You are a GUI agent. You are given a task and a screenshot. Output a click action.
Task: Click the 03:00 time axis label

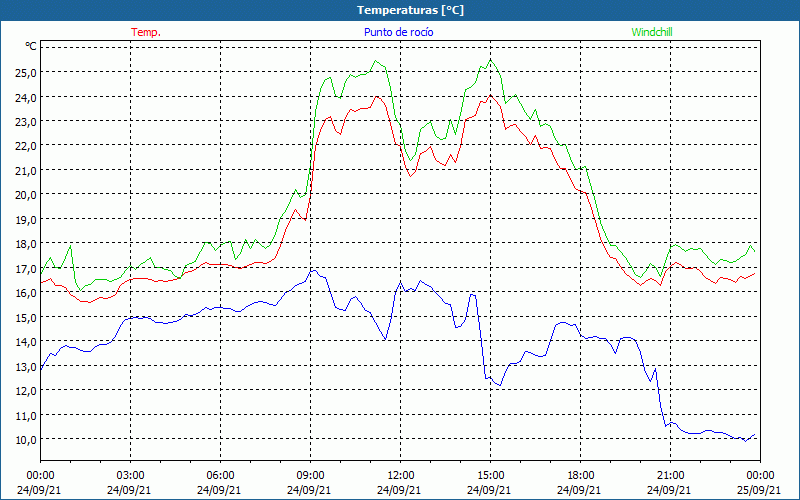(x=130, y=475)
